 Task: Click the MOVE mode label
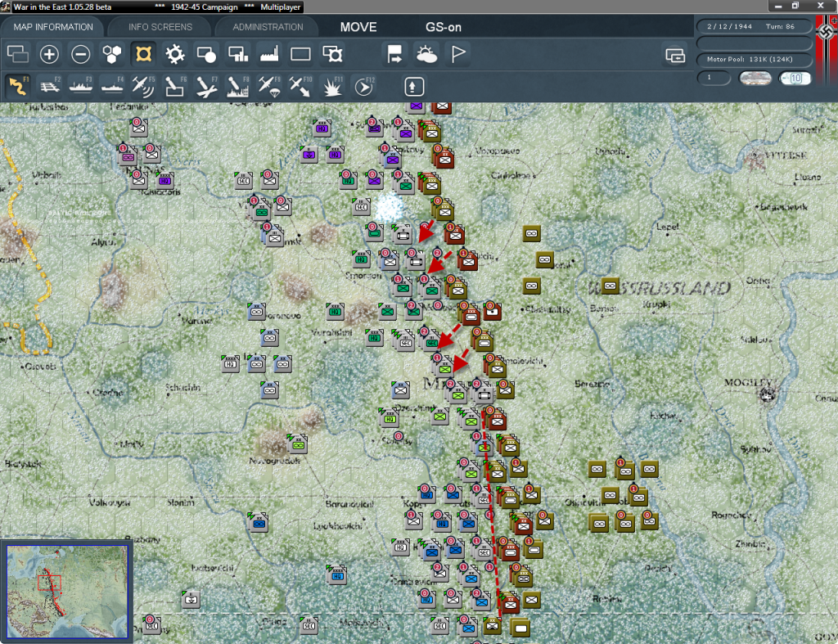click(358, 27)
